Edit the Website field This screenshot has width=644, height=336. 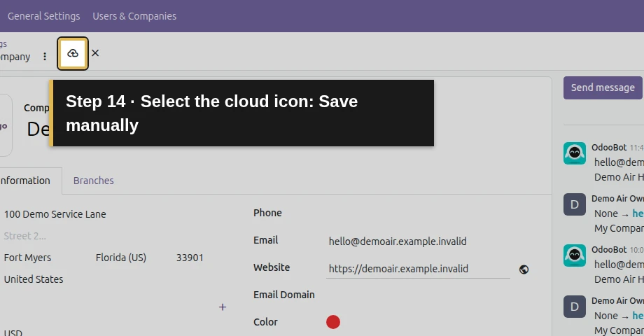[418, 269]
